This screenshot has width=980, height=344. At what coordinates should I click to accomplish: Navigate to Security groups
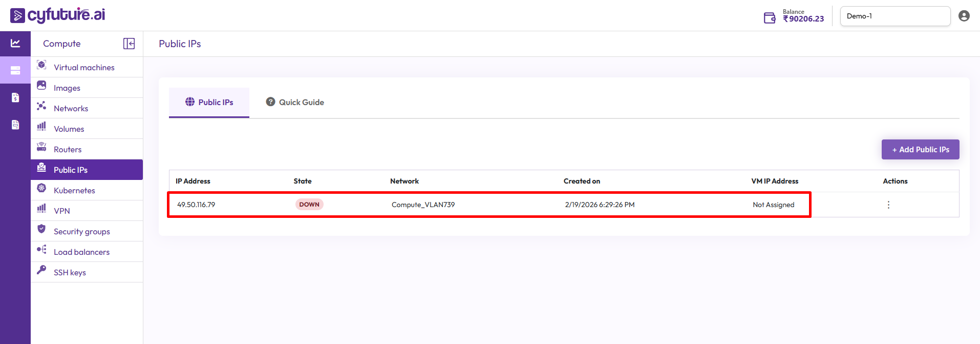[81, 231]
